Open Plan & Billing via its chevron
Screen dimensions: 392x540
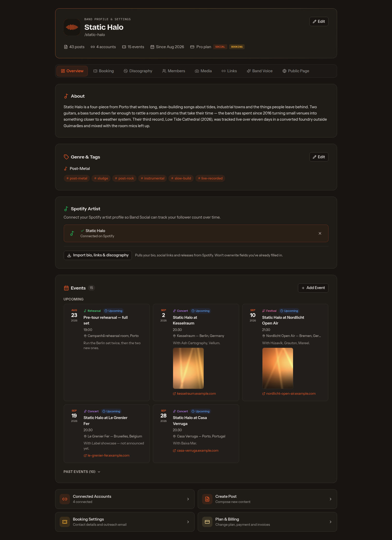(331, 522)
